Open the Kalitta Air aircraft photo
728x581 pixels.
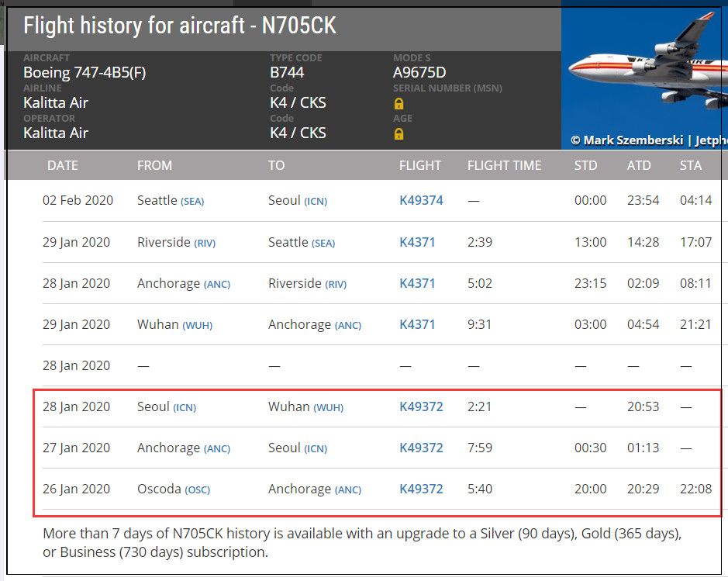tap(644, 75)
